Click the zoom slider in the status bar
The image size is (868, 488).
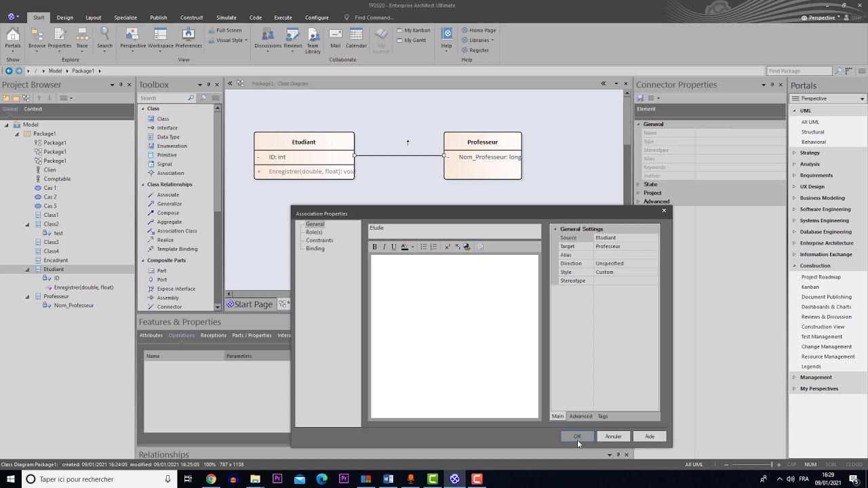(x=752, y=465)
